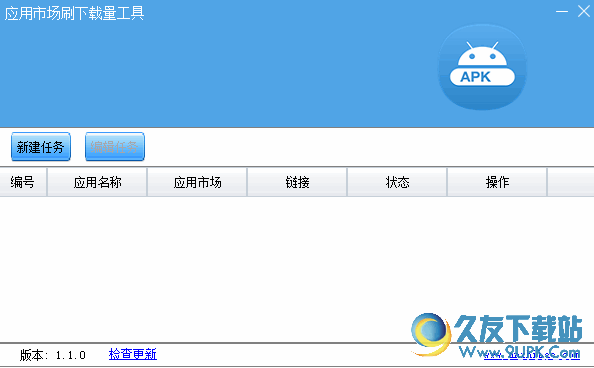Minimize the window with the dash icon

click(562, 11)
